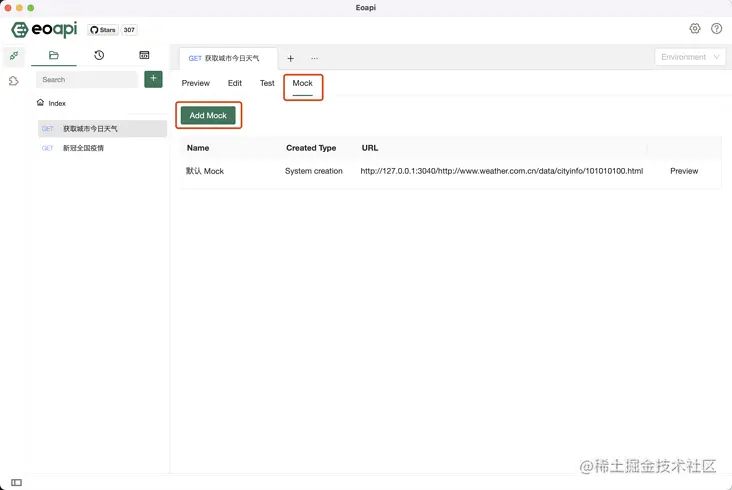This screenshot has width=732, height=490.
Task: Open the help question mark icon
Action: [x=716, y=28]
